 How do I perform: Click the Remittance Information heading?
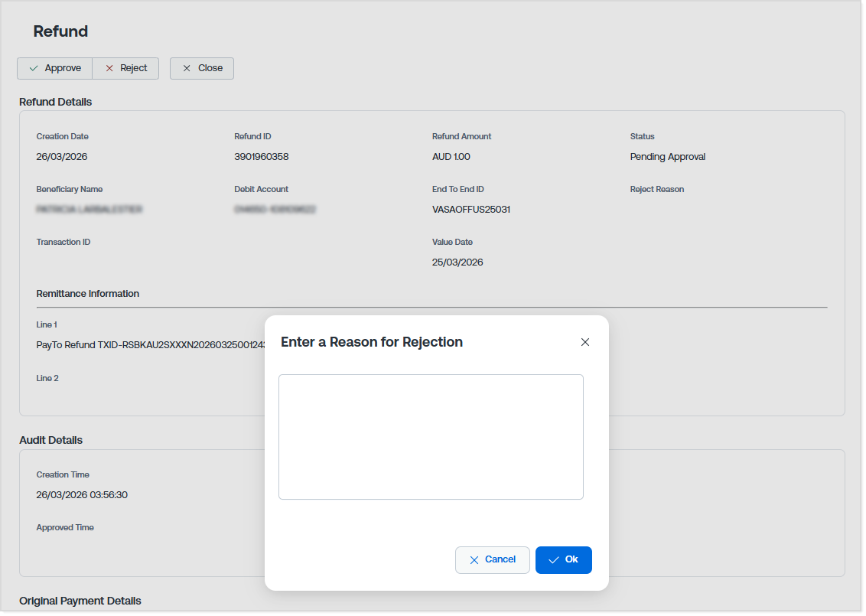88,294
